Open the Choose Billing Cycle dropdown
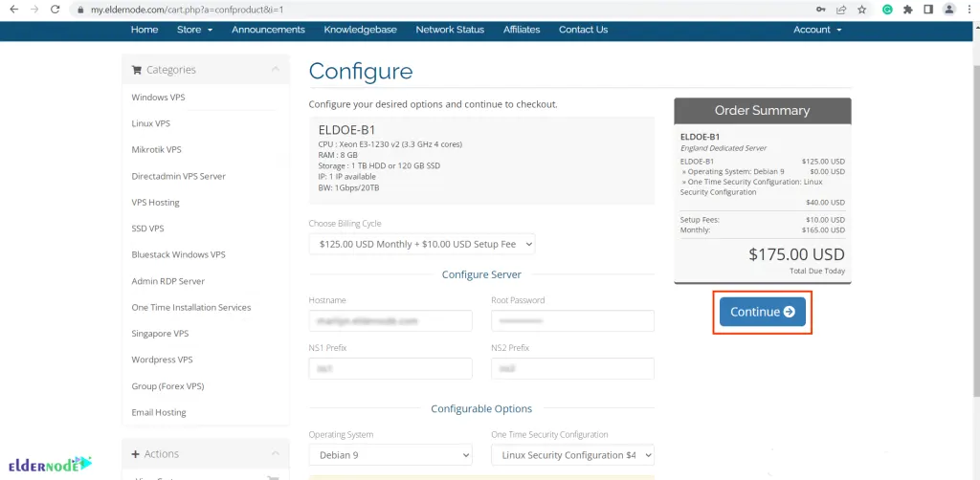Screen dimensions: 980x480 [422, 244]
